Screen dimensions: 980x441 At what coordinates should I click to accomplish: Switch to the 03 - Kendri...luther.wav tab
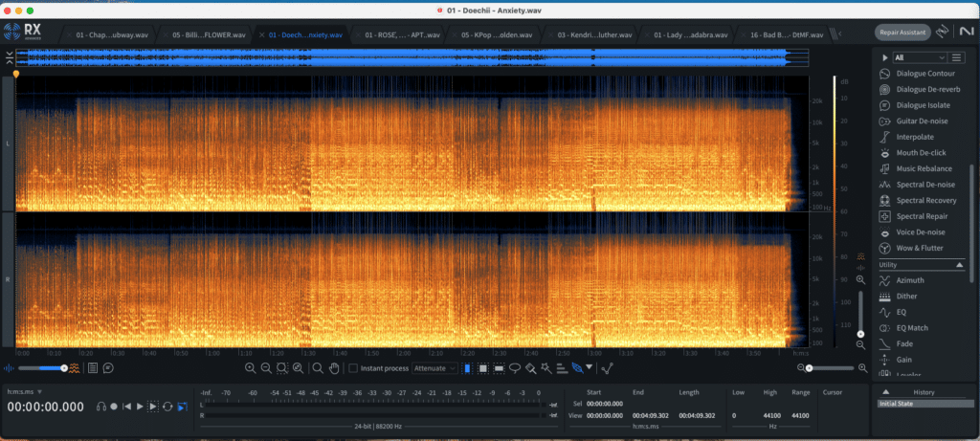point(590,35)
